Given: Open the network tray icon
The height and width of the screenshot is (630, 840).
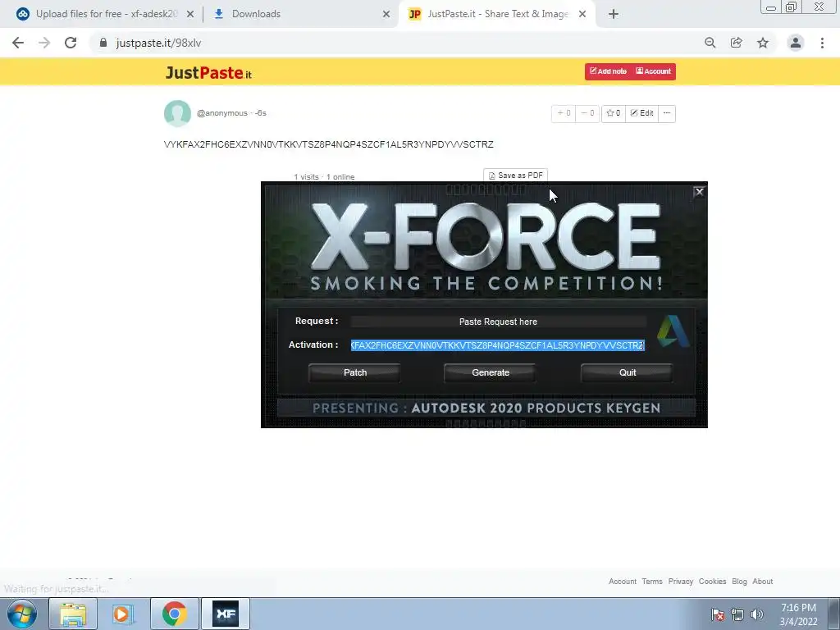Looking at the screenshot, I should [737, 614].
